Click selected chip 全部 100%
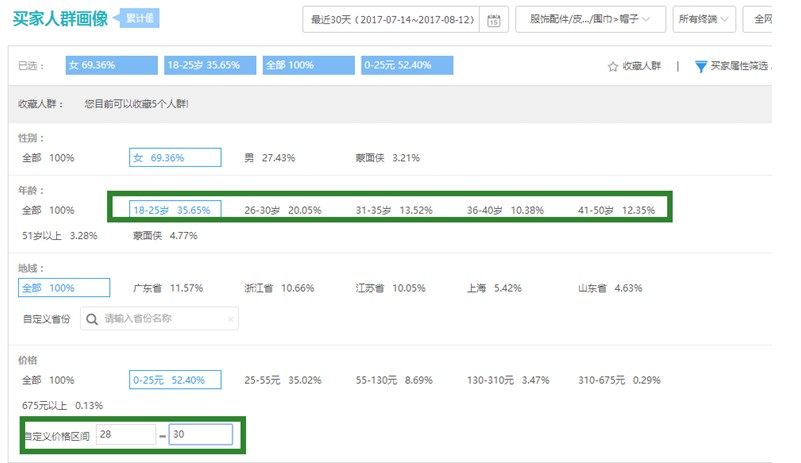801x463 pixels. coord(309,65)
